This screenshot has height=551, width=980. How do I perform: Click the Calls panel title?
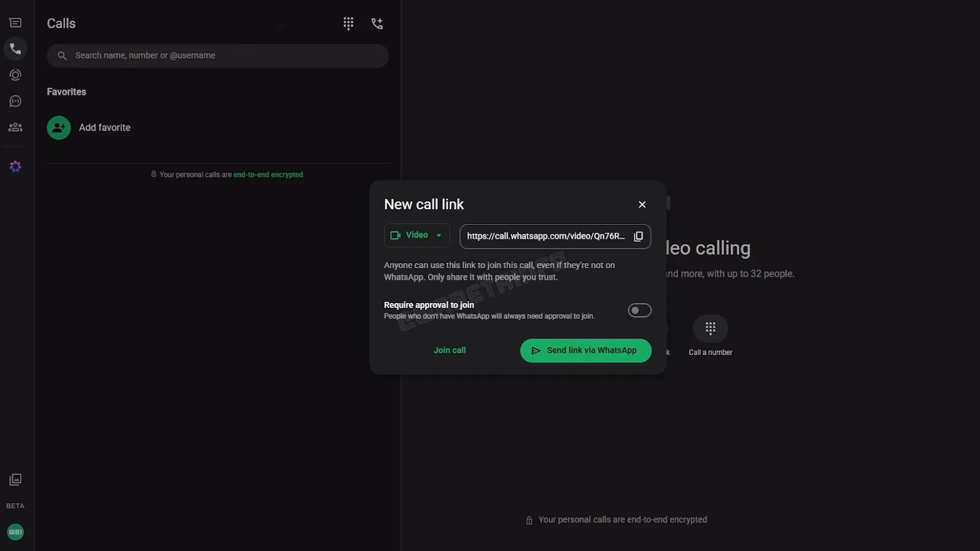click(61, 23)
